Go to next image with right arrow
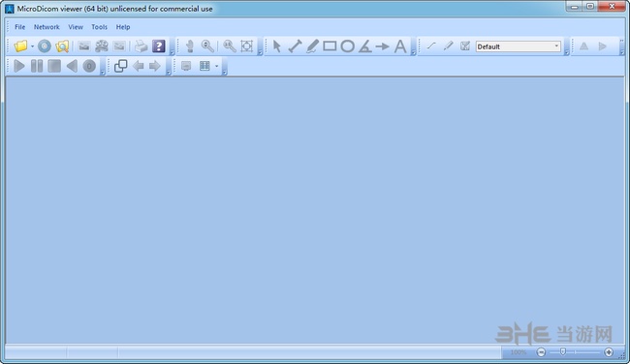 (x=155, y=66)
